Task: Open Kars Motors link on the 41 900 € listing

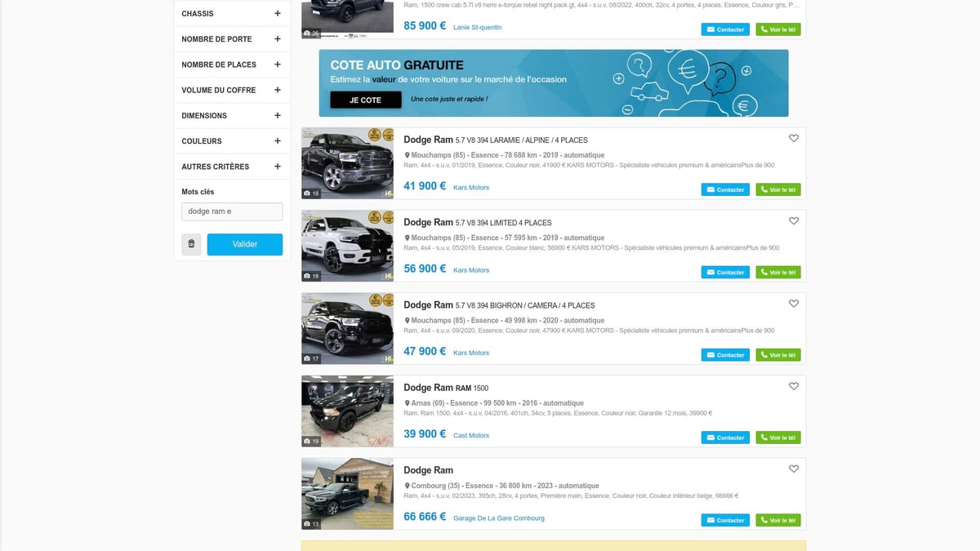Action: tap(471, 188)
